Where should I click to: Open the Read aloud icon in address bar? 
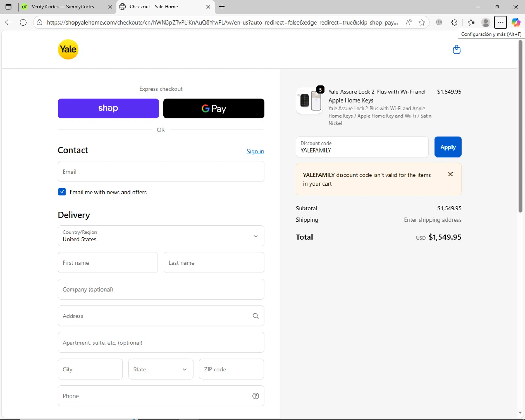coord(408,22)
